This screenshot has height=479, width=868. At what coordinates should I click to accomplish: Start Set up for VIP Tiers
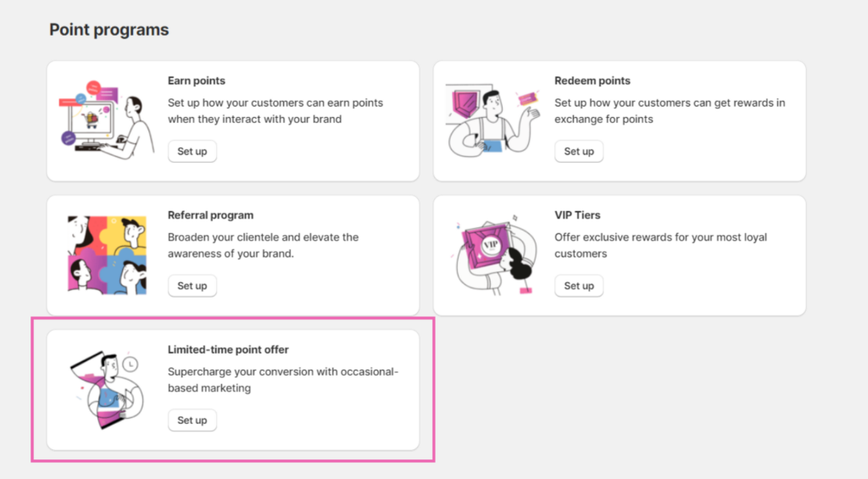(x=579, y=286)
